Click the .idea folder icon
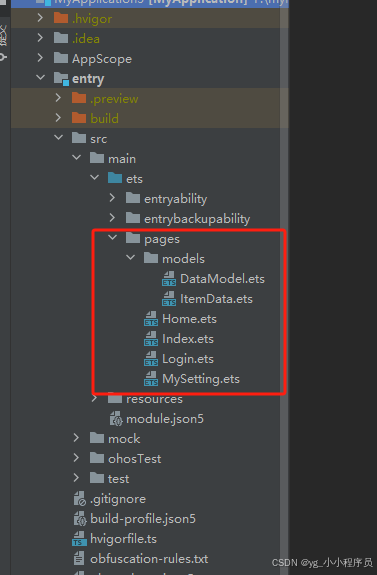The width and height of the screenshot is (377, 575). (61, 38)
